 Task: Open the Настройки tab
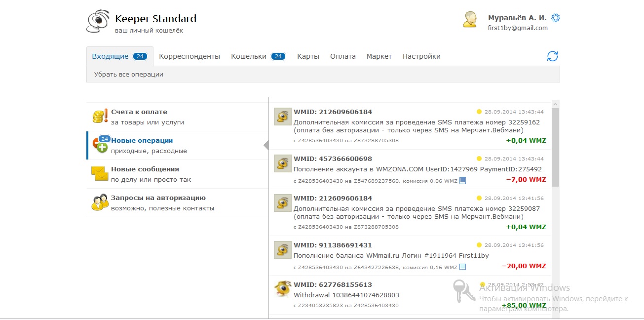coord(421,56)
